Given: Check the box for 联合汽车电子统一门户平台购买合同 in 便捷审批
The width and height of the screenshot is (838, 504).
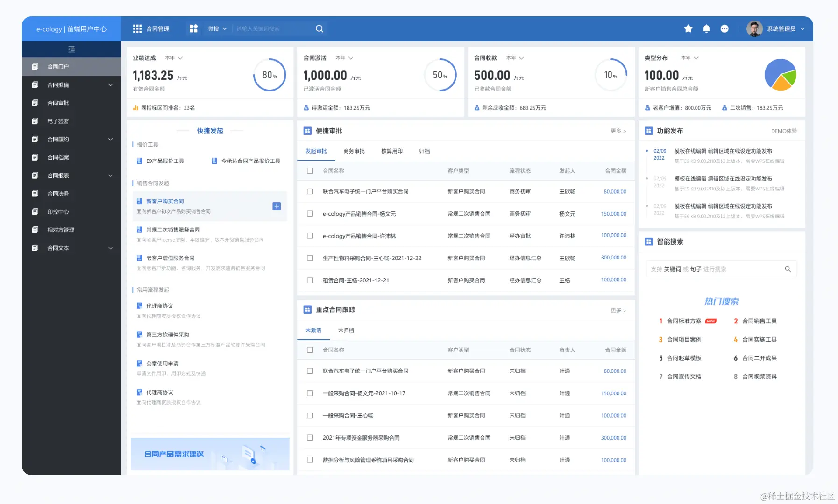Looking at the screenshot, I should coord(310,191).
